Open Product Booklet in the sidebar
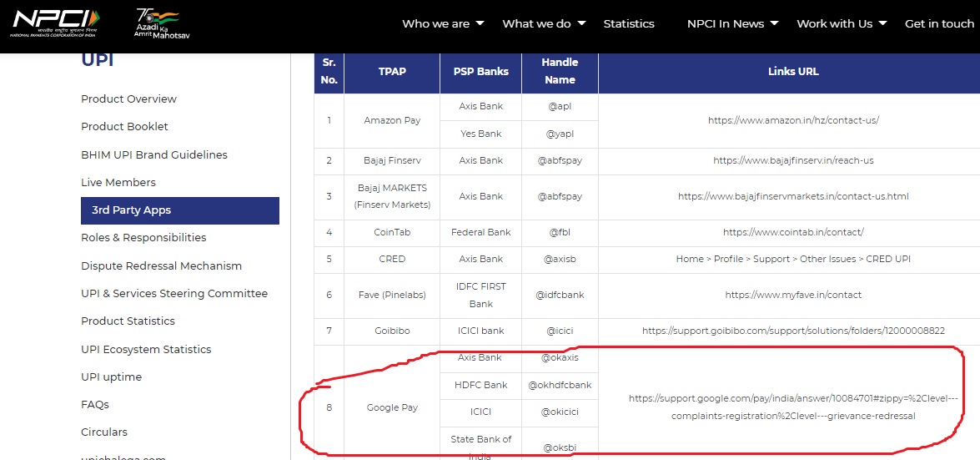Viewport: 980px width, 460px height. 124,126
